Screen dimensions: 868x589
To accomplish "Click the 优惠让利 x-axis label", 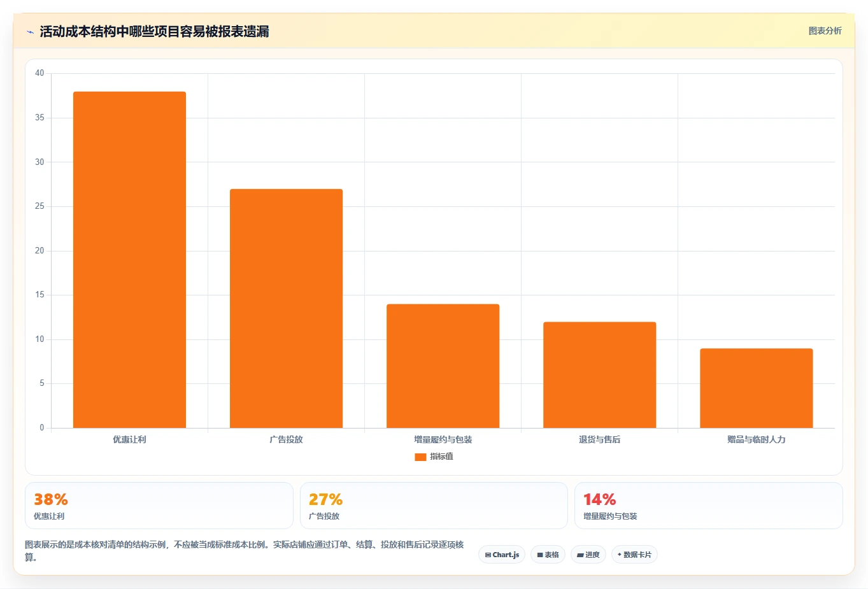I will pos(129,439).
